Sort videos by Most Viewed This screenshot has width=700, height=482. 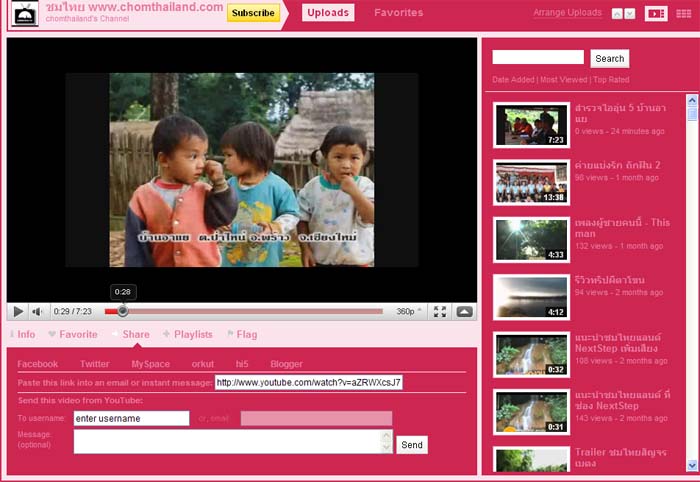(x=563, y=79)
